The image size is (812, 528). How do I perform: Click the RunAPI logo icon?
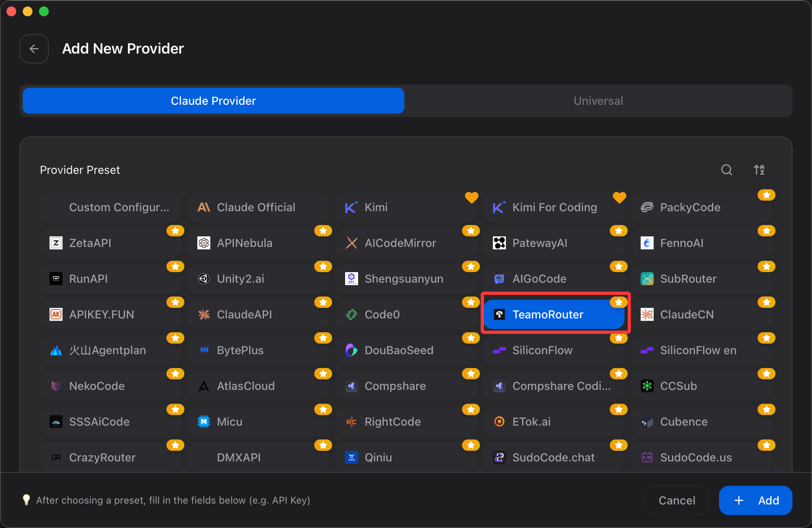point(56,279)
